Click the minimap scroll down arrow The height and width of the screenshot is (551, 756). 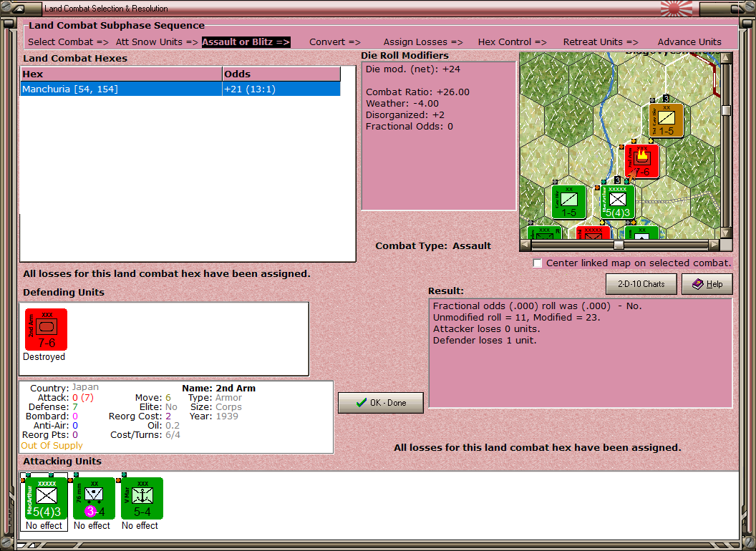726,233
